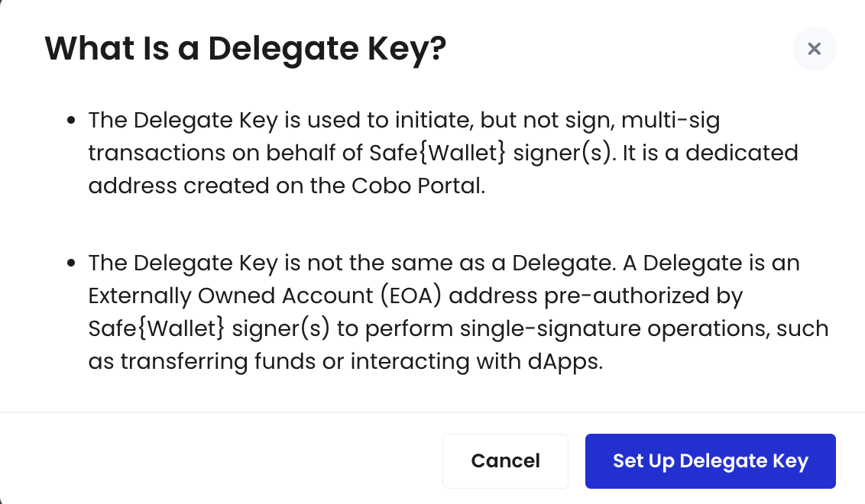865x504 pixels.
Task: Select the 'What Is a Delegate Key?' heading
Action: tap(245, 49)
